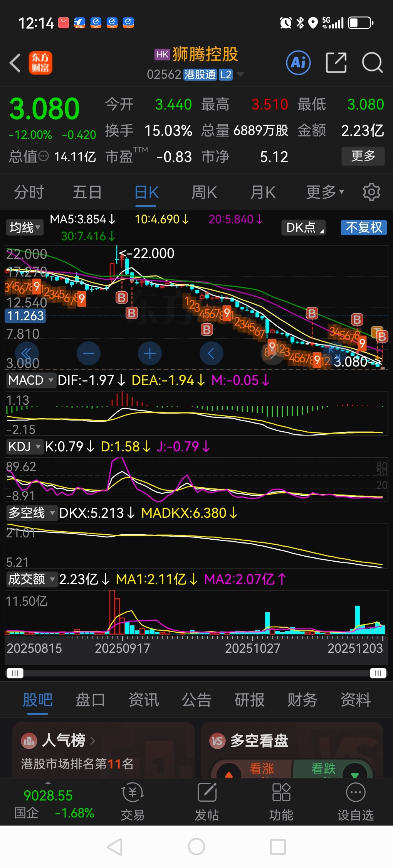393x868 pixels.
Task: Tap the MACD histogram chart
Action: (x=196, y=413)
